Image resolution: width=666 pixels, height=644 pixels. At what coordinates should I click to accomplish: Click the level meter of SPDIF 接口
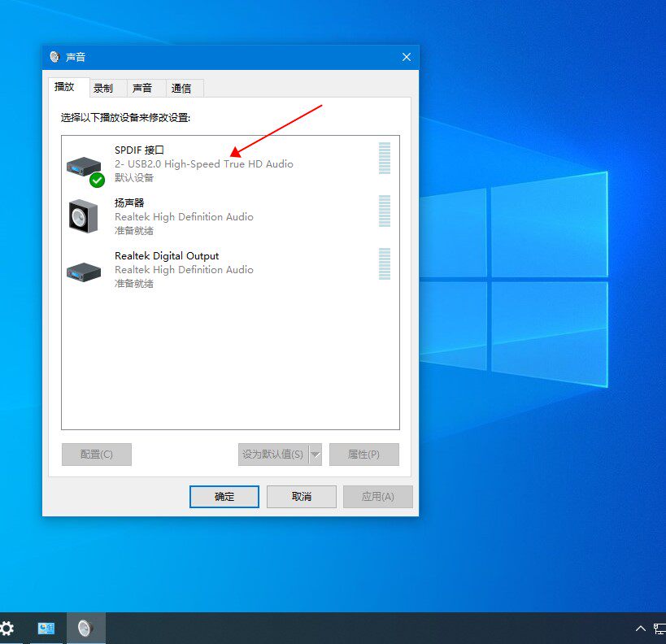[x=385, y=158]
